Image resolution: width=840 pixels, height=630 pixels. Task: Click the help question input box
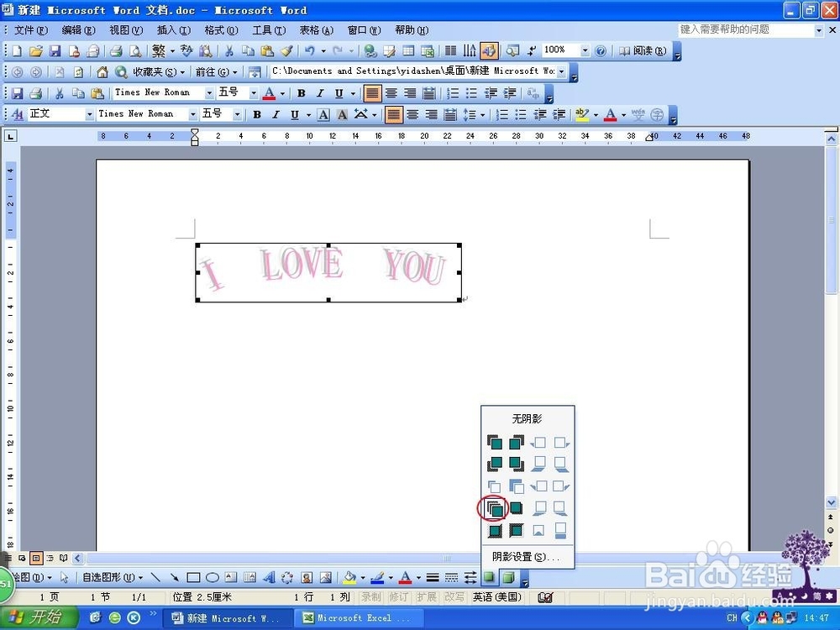(746, 30)
